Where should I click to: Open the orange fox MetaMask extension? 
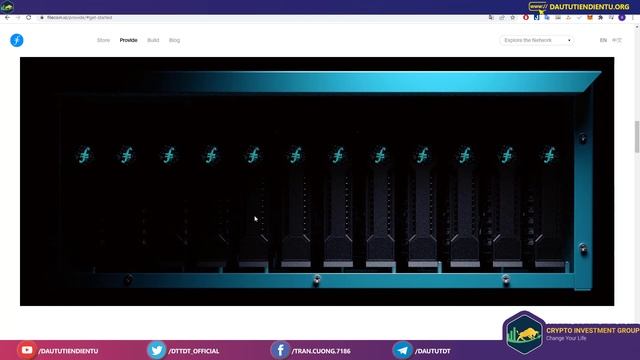click(590, 18)
